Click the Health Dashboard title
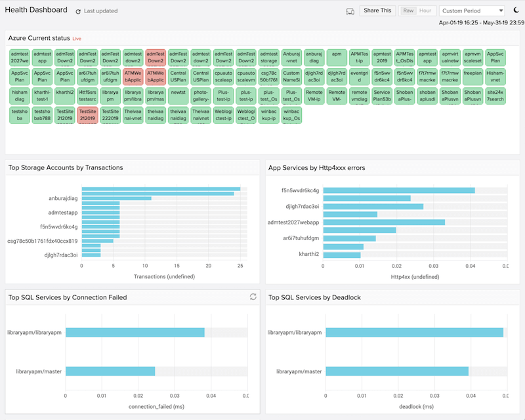This screenshot has height=420, width=525. click(36, 10)
